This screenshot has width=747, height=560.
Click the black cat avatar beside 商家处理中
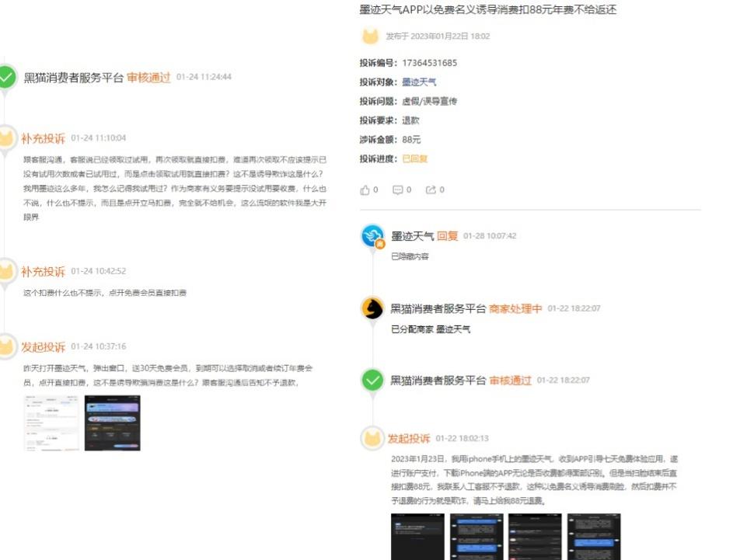coord(373,308)
